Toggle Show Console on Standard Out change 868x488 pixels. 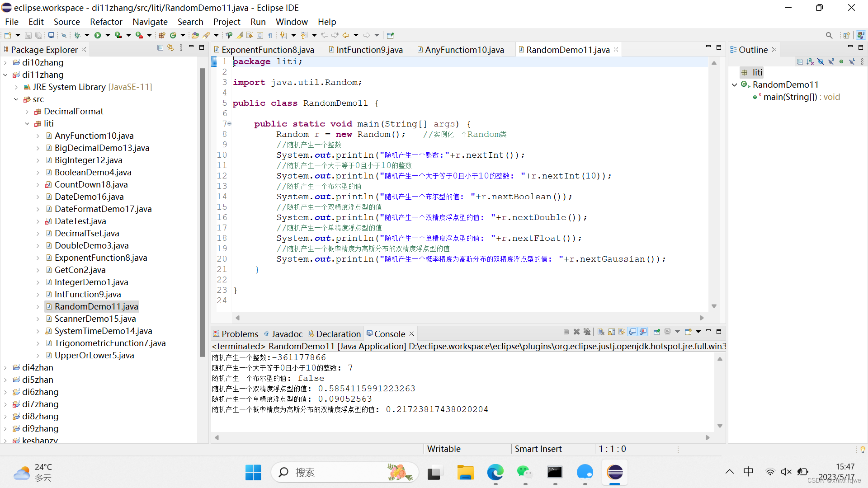pos(632,332)
